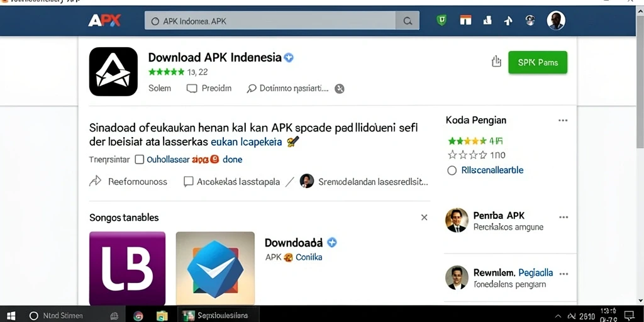
Task: Open the taskbar notification center icon
Action: [629, 316]
